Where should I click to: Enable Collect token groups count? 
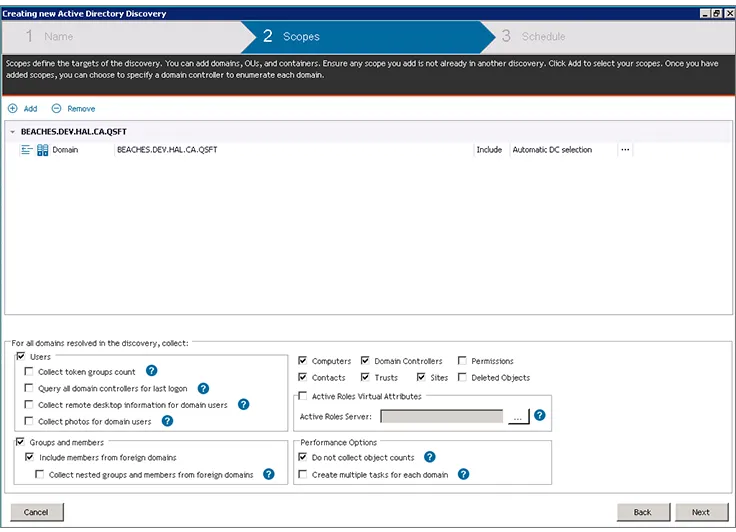tap(29, 371)
